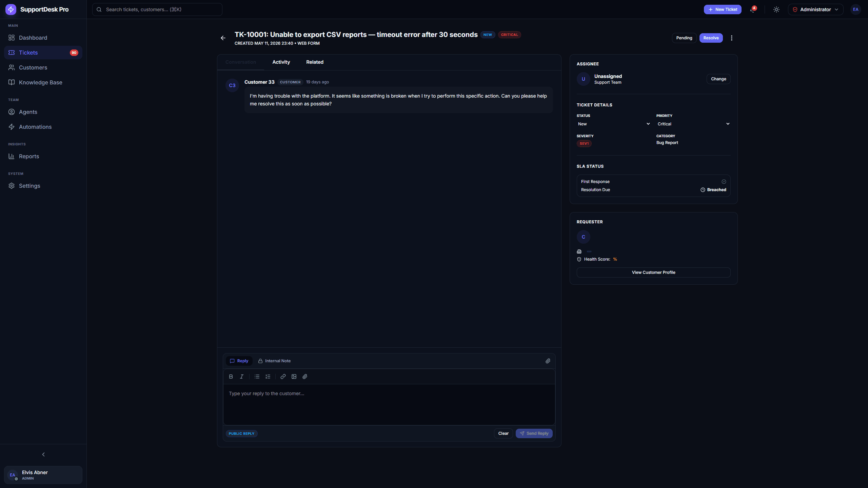Open the Status dropdown

coord(614,124)
